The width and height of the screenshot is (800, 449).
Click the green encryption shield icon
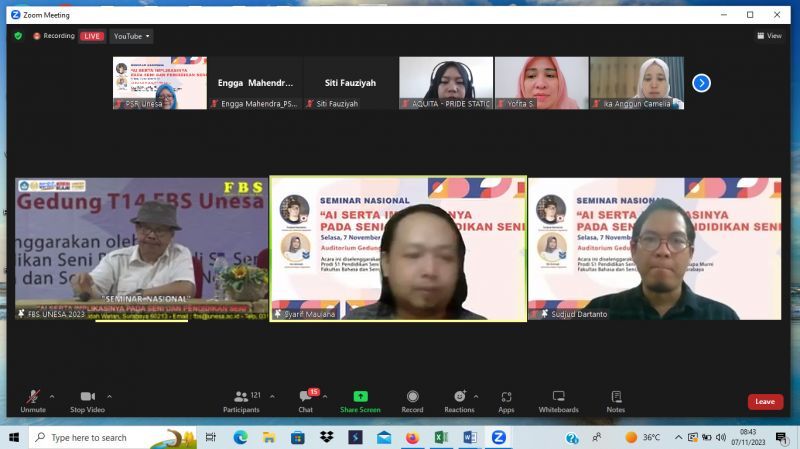(x=18, y=36)
